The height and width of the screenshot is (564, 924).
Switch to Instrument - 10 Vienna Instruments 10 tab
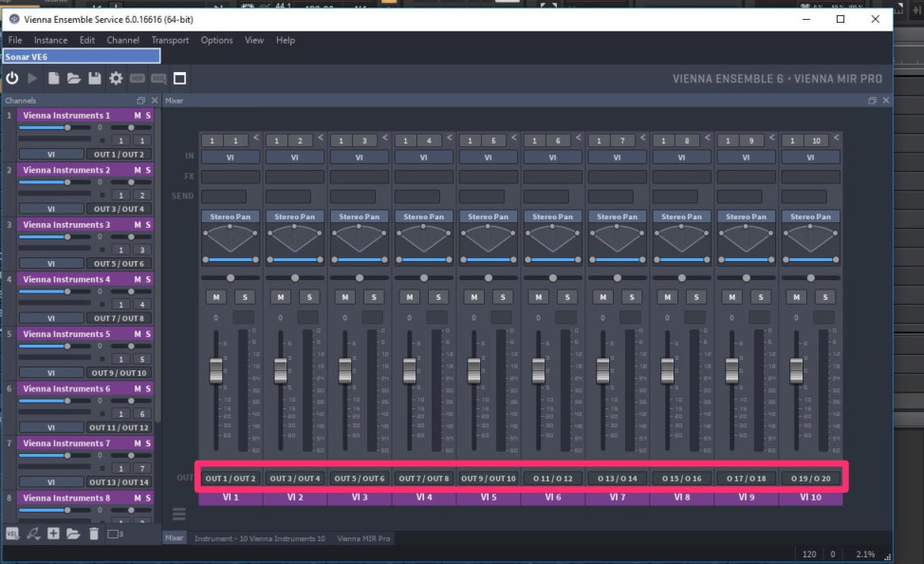259,538
